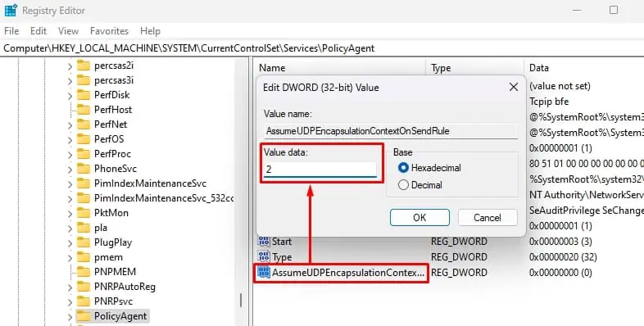Select the Hexadecimal base option
This screenshot has height=326, width=644.
(403, 168)
